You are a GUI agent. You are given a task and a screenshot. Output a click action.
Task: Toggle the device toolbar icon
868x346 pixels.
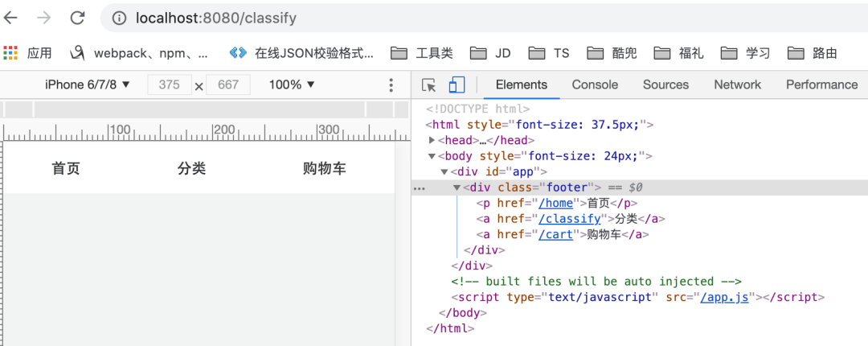[457, 84]
